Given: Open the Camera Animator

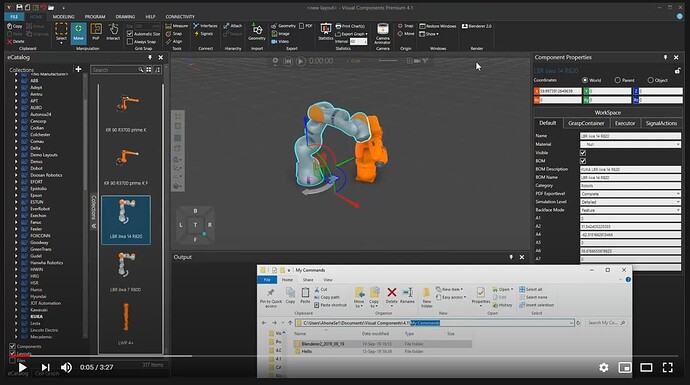Looking at the screenshot, I should [x=382, y=33].
